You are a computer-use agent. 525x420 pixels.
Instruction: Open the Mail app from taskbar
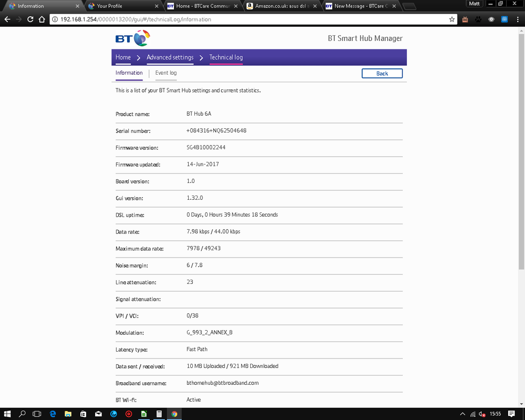pyautogui.click(x=98, y=414)
